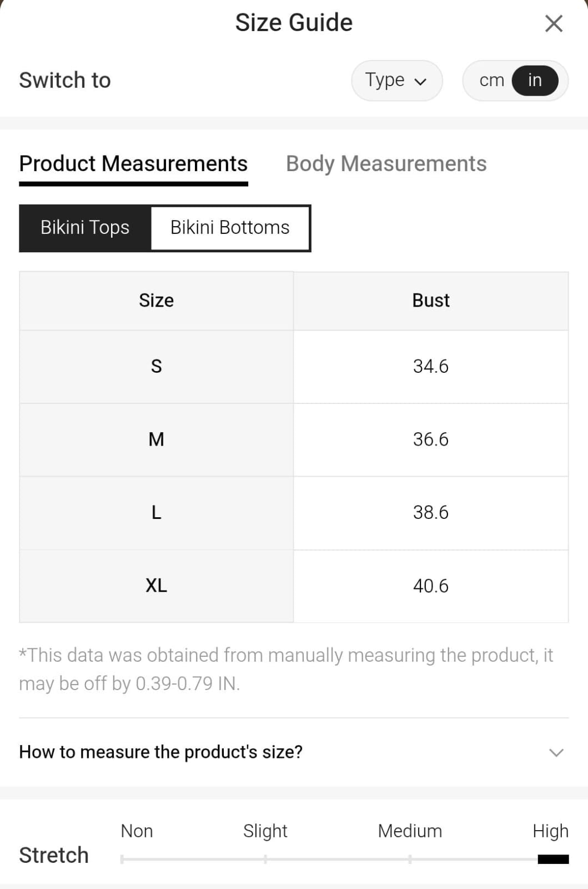Screen dimensions: 588x889
Task: Expand How to measure the product's size
Action: (161, 752)
